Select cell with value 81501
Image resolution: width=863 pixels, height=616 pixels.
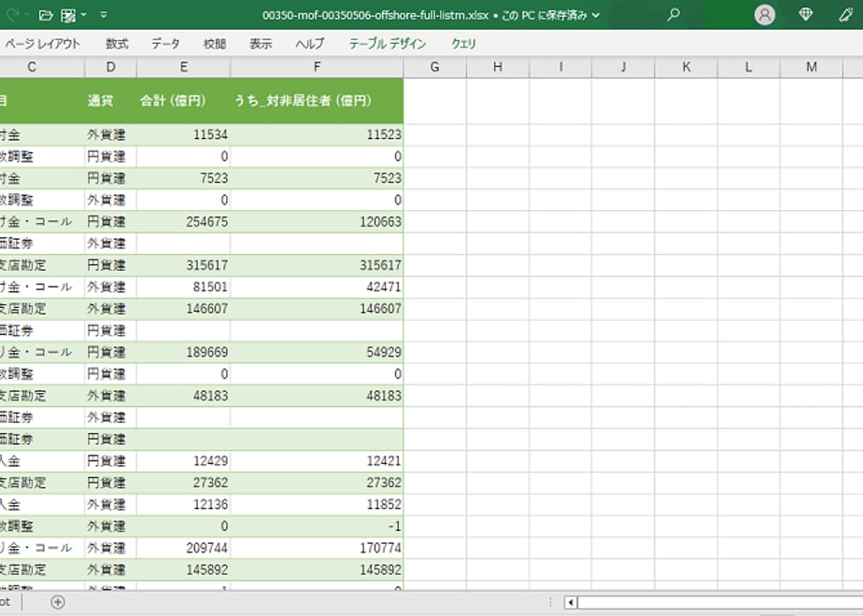click(183, 287)
